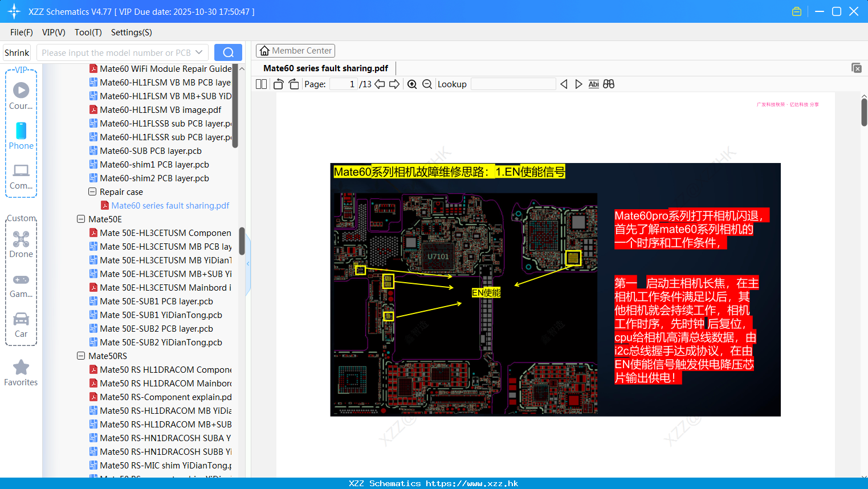
Task: Click the file tree upper scrollbar thumb
Action: click(x=235, y=107)
